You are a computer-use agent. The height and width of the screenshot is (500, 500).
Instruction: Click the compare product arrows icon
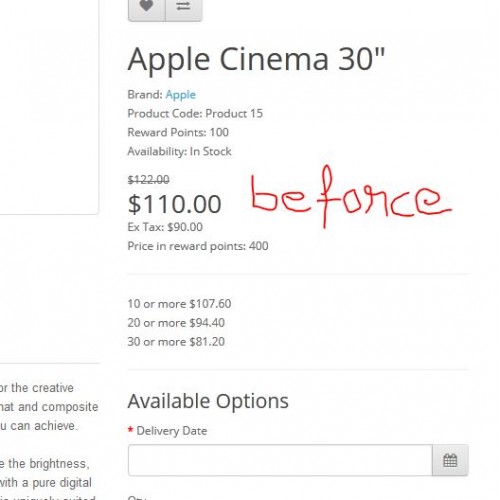(x=184, y=8)
